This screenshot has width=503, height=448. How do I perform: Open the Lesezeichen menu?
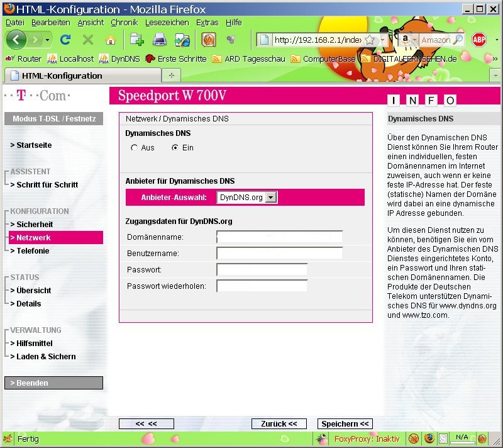[167, 23]
